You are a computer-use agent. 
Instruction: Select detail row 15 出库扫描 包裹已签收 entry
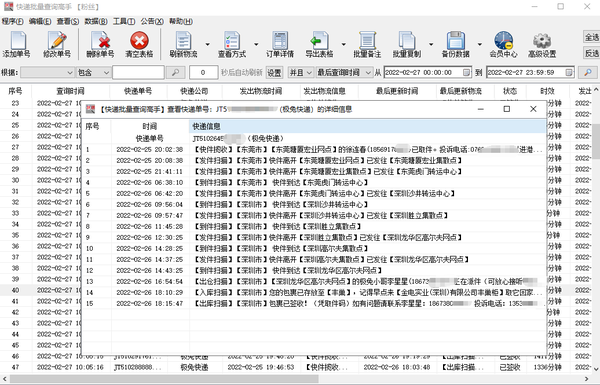[x=314, y=304]
